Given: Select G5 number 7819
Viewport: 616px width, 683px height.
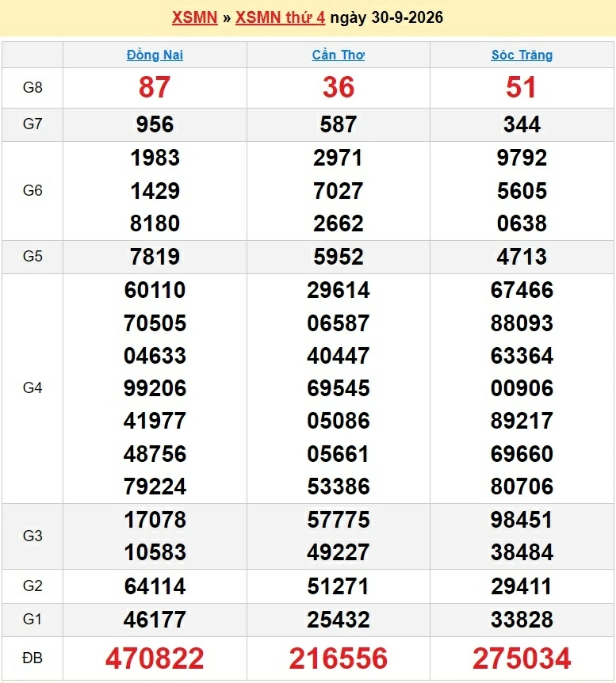Looking at the screenshot, I should pyautogui.click(x=155, y=257).
